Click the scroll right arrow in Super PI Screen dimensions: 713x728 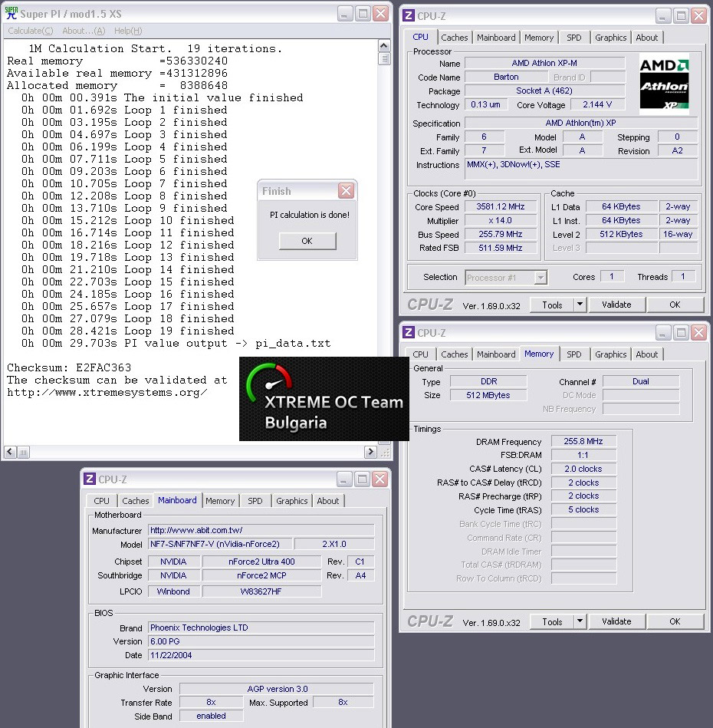point(370,452)
